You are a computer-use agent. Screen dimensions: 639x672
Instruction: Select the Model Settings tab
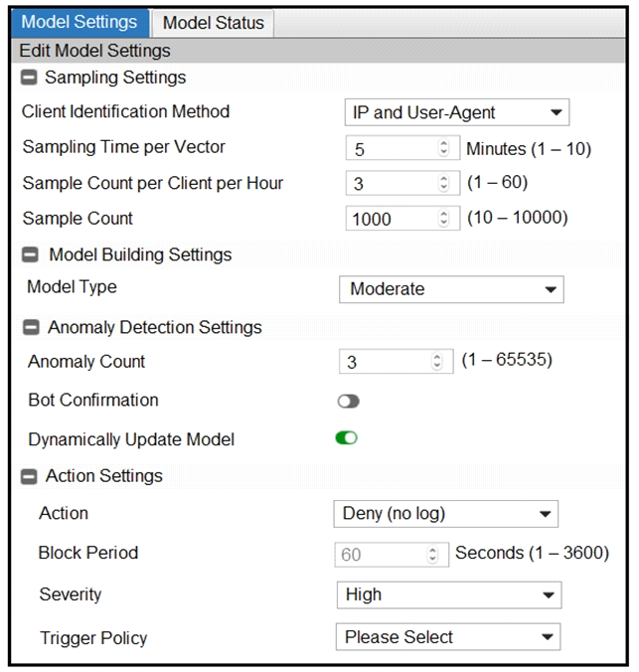pos(80,23)
